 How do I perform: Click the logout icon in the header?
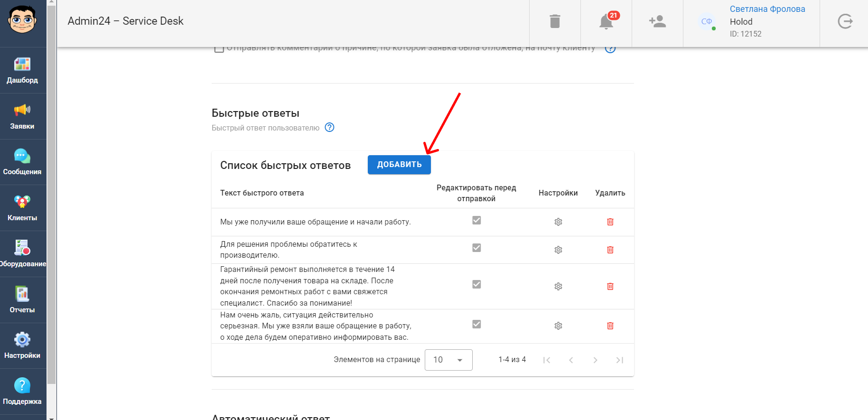845,21
